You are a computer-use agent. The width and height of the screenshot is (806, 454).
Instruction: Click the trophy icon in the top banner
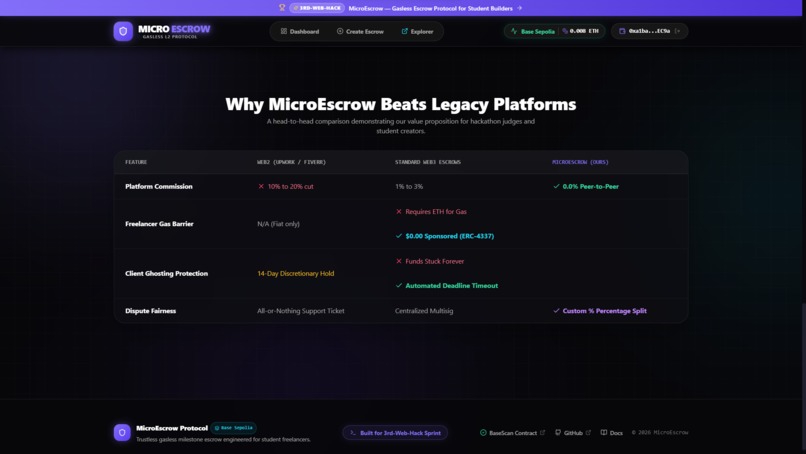pos(282,8)
